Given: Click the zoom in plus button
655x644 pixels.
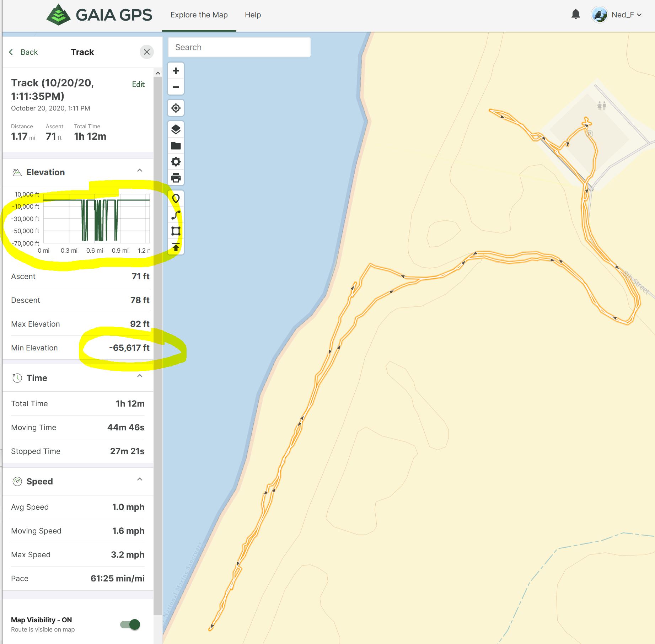Looking at the screenshot, I should (176, 71).
